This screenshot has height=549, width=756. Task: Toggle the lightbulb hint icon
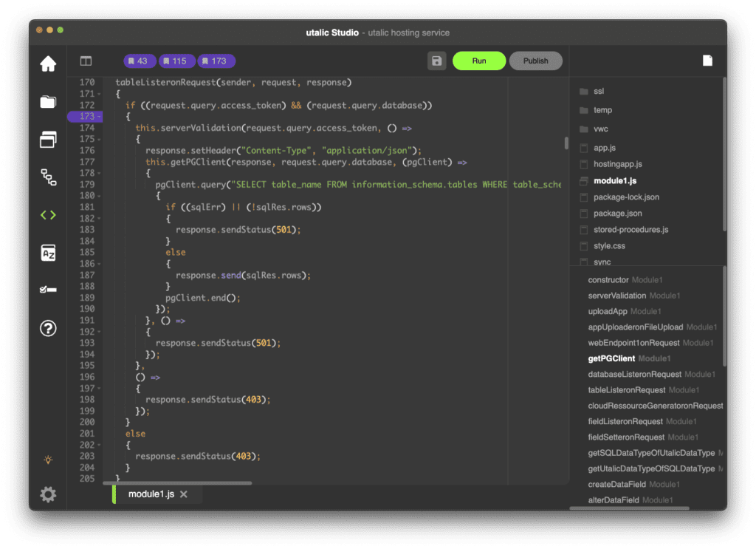click(48, 460)
